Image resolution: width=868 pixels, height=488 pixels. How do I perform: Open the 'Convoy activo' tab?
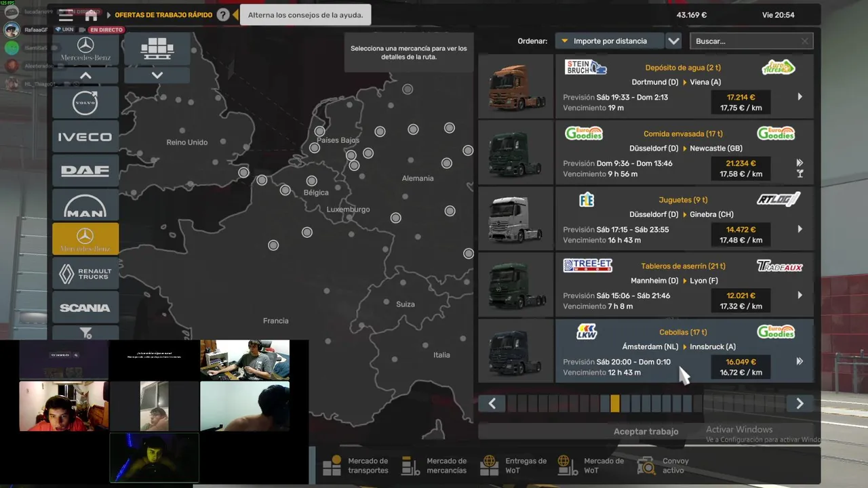(665, 466)
